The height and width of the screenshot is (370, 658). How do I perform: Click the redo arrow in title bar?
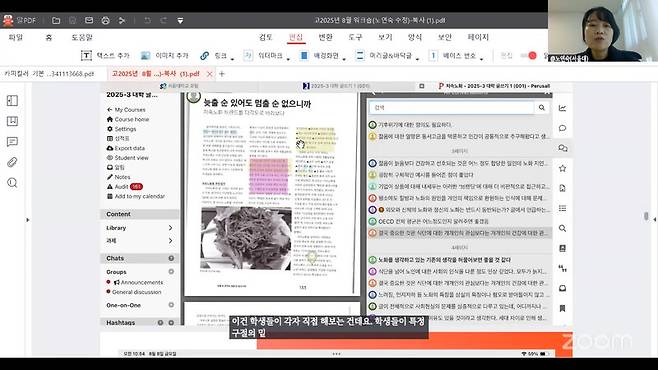163,20
